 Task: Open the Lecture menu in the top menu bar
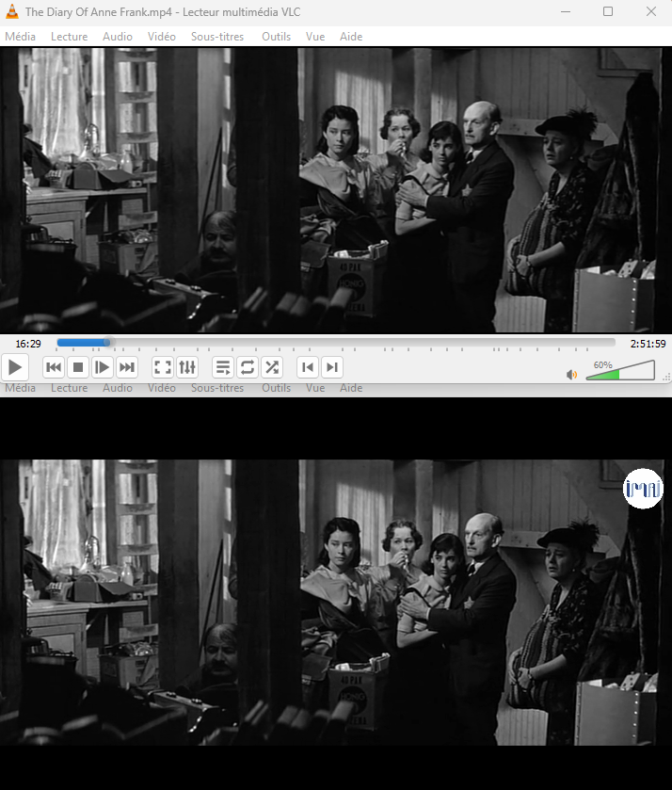[69, 37]
